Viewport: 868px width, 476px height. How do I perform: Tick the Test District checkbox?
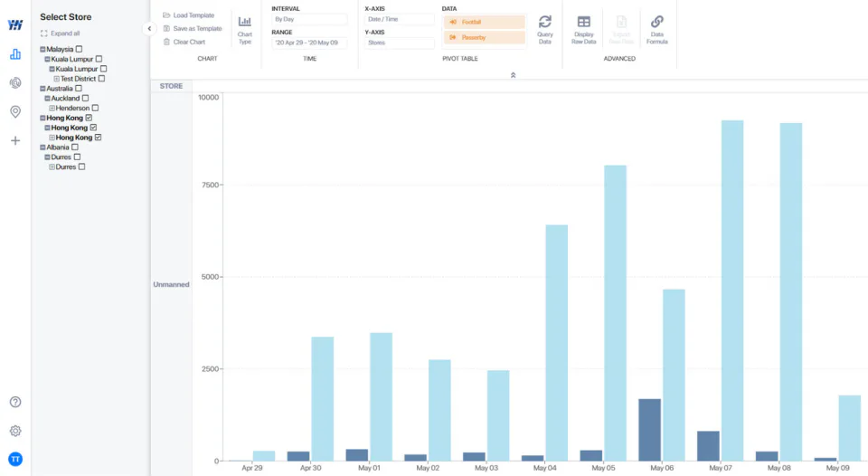click(101, 79)
